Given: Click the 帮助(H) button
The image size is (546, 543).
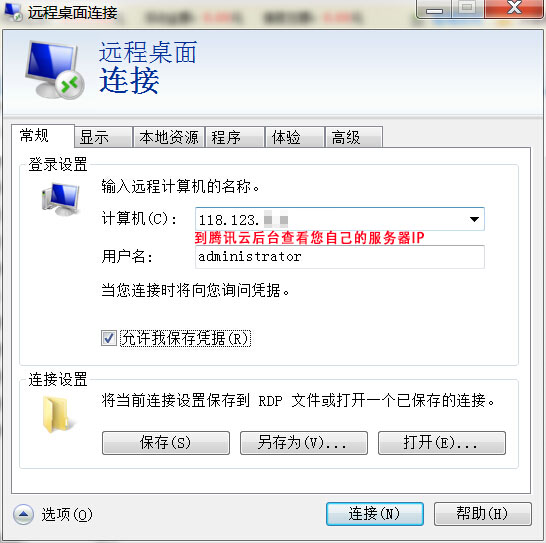Looking at the screenshot, I should click(483, 513).
